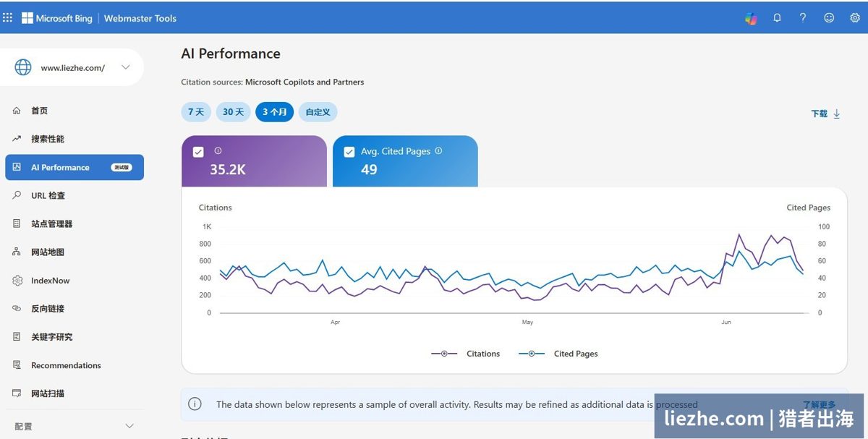The width and height of the screenshot is (868, 439).
Task: Select the 30 天 time range
Action: (233, 112)
